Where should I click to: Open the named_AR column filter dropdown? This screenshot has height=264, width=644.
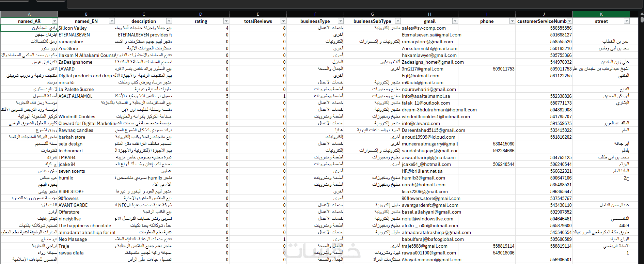point(54,21)
